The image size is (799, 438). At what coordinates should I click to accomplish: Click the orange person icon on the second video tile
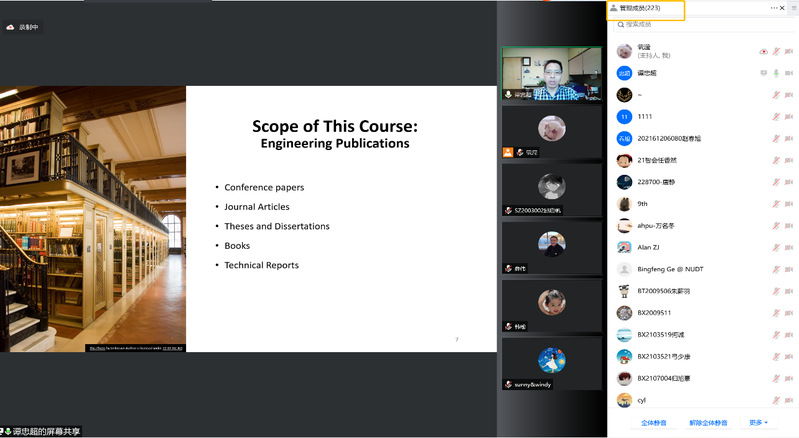(508, 152)
